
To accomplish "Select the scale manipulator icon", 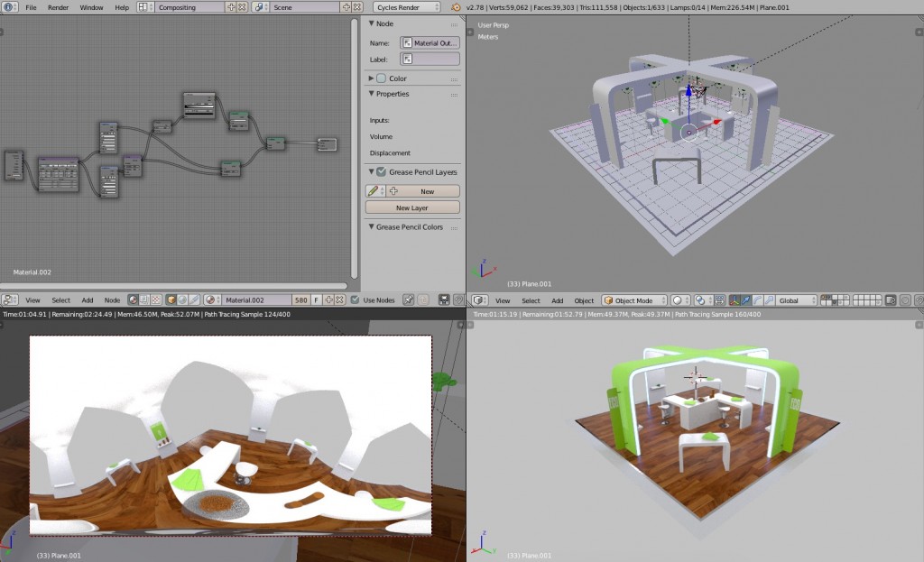I will coord(768,299).
